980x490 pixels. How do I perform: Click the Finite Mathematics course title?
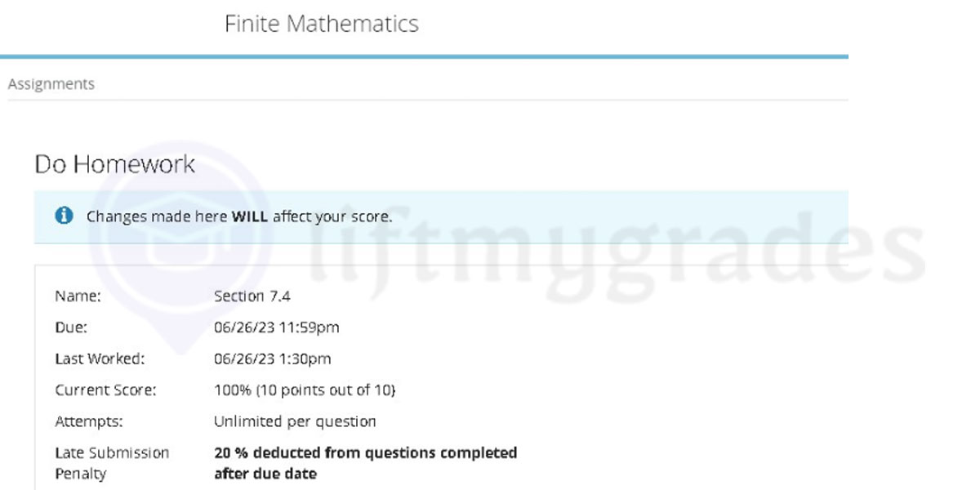click(x=322, y=24)
